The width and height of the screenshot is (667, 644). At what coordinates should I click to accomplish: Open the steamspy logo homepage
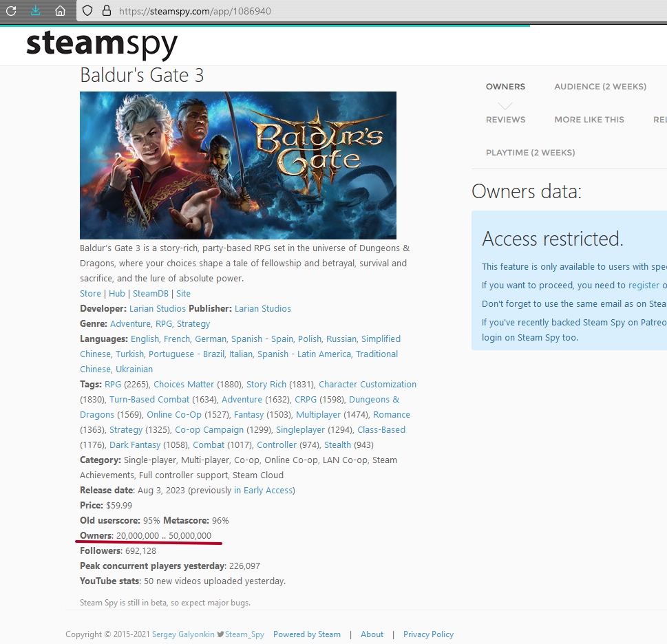pos(102,44)
